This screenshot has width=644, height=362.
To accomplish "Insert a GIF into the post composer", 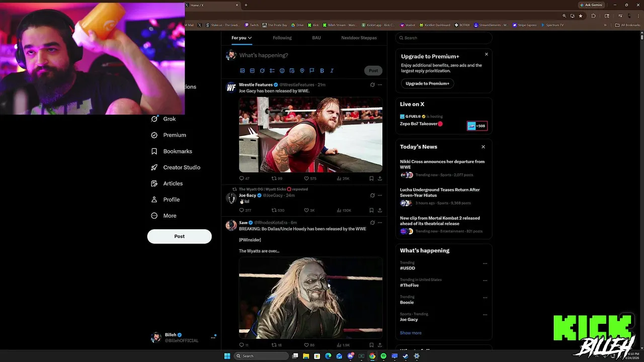I will click(x=252, y=71).
